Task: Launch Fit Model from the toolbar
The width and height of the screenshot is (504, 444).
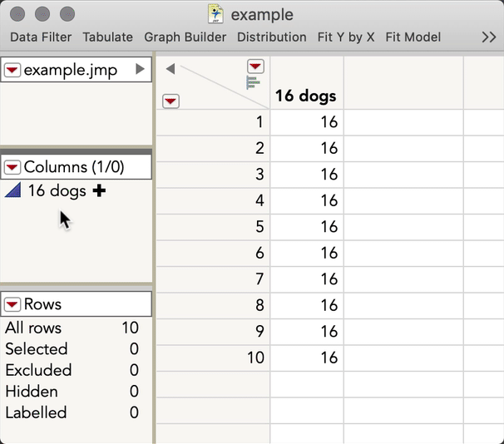Action: pos(413,37)
